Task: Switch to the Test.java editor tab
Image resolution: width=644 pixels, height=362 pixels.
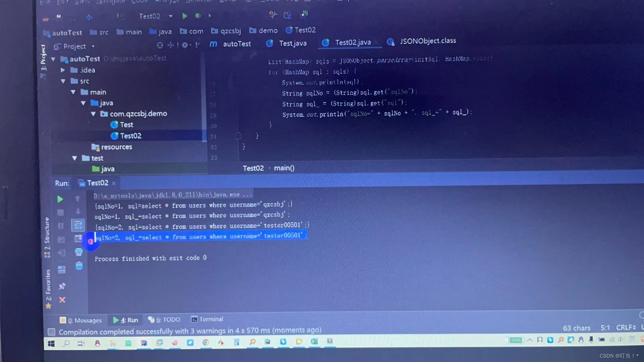Action: pyautogui.click(x=286, y=43)
